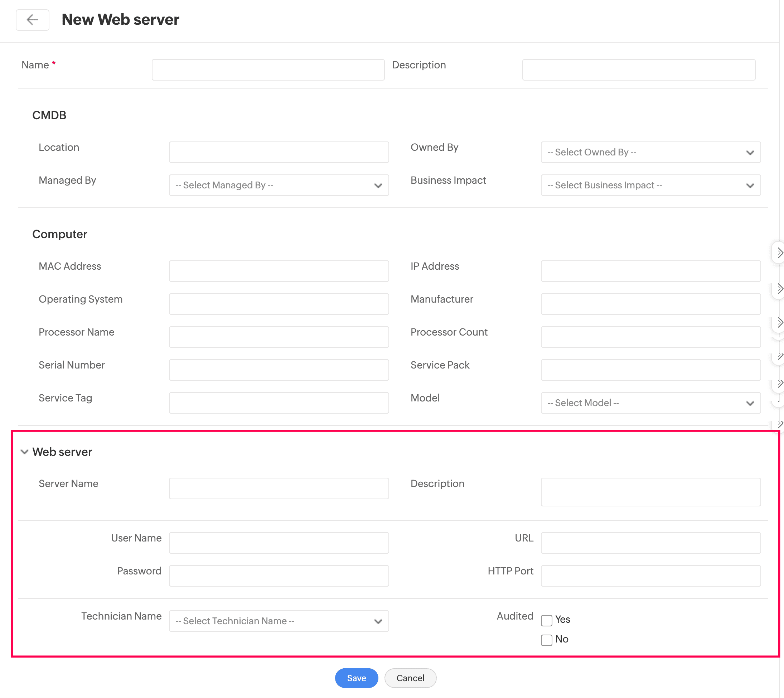Open the Managed By dropdown
This screenshot has height=698, width=784.
(x=279, y=186)
